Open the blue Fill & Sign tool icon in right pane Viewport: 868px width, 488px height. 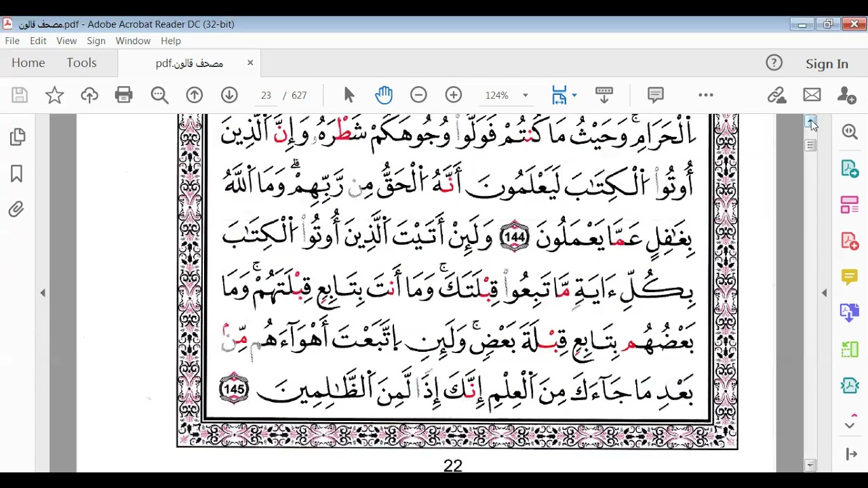(850, 312)
